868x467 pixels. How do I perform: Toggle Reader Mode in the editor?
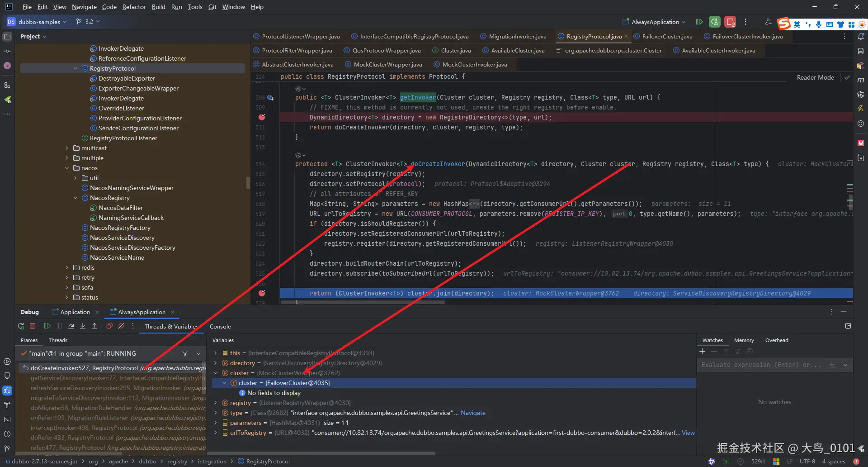click(815, 77)
